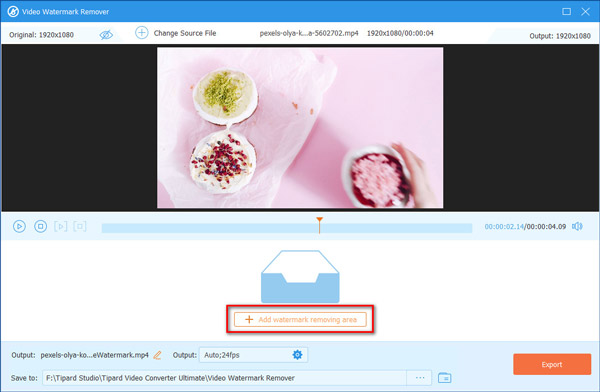The height and width of the screenshot is (392, 600).
Task: Click the output name pexels-olya-ko...eWatermark.mp4
Action: pyautogui.click(x=95, y=355)
